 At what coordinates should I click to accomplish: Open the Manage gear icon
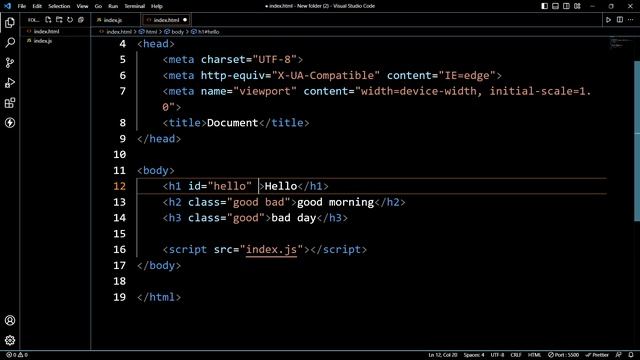tap(10, 340)
